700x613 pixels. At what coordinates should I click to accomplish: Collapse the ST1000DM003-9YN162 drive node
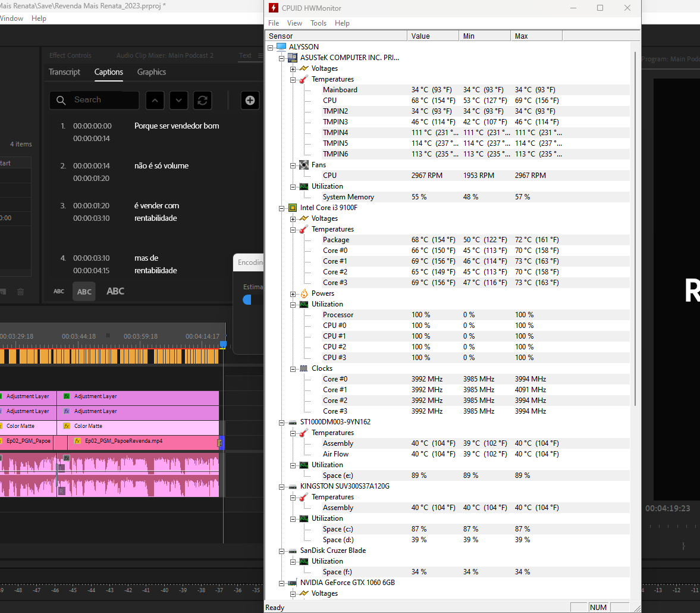click(282, 423)
